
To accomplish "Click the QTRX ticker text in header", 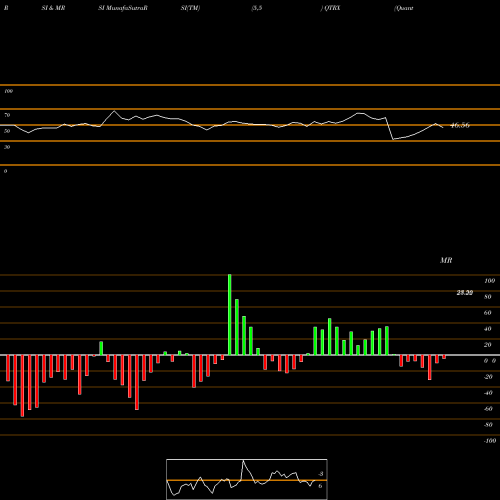I will [x=332, y=8].
